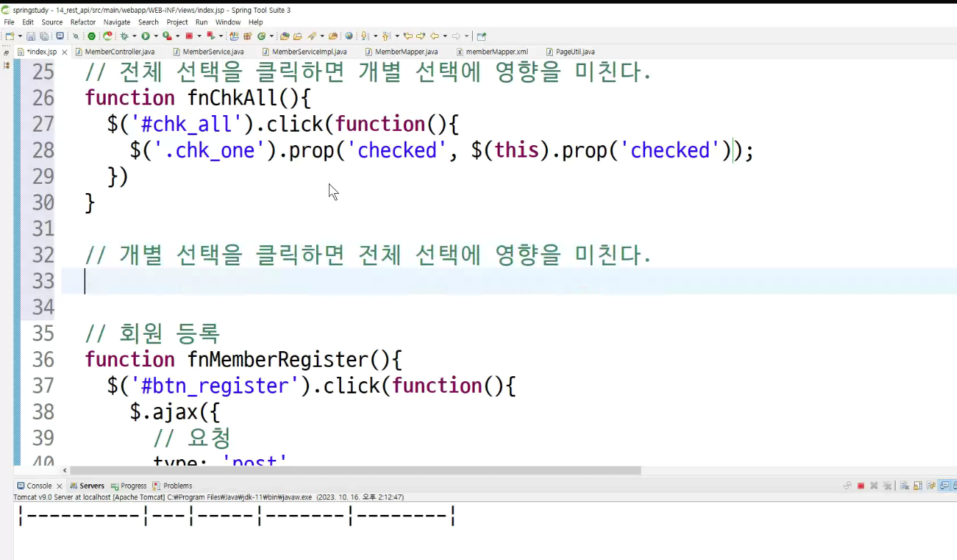Open the Debug dropdown arrow
The image size is (957, 560).
click(134, 36)
